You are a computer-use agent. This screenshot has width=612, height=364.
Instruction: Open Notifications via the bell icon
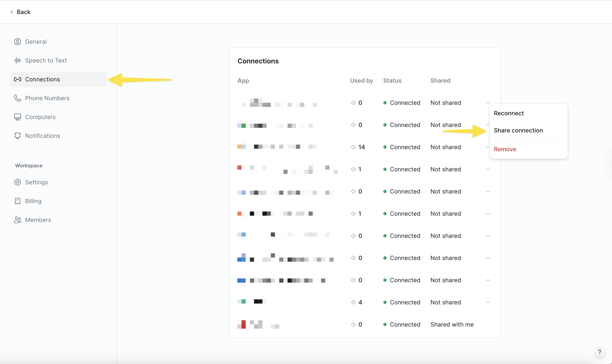(17, 136)
